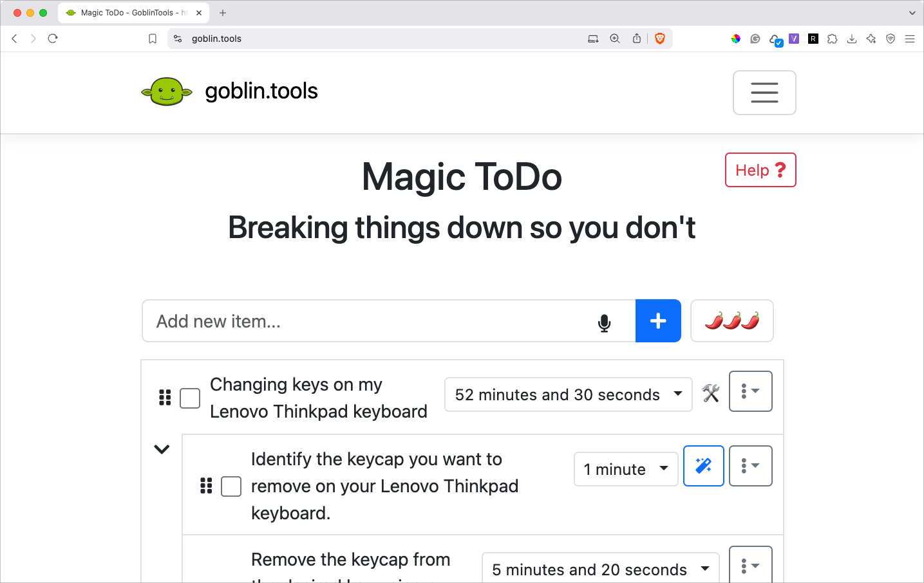Viewport: 924px width, 583px height.
Task: Check the Changing keys on Lenovo task
Action: [190, 398]
